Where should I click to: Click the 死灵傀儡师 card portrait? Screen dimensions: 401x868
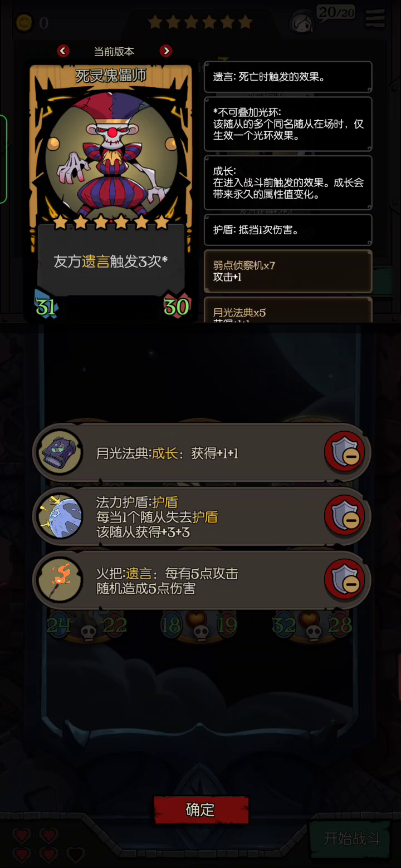111,150
